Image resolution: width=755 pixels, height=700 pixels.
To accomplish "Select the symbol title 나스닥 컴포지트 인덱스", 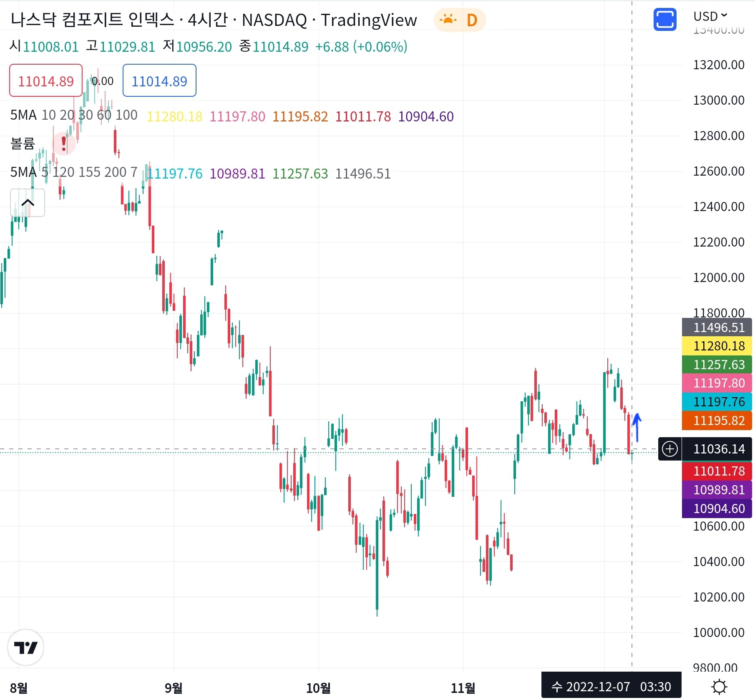I will pyautogui.click(x=92, y=20).
